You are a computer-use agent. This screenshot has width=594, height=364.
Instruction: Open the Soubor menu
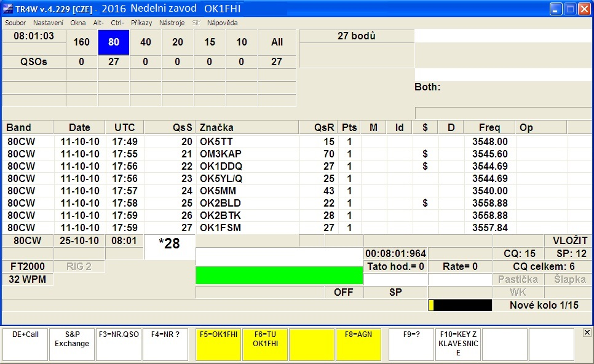point(15,23)
